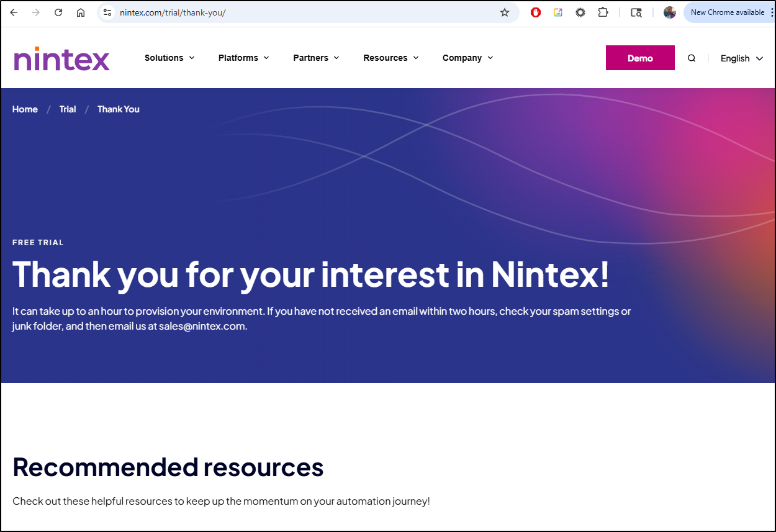Go to homepage via the Nintex logo

click(61, 59)
